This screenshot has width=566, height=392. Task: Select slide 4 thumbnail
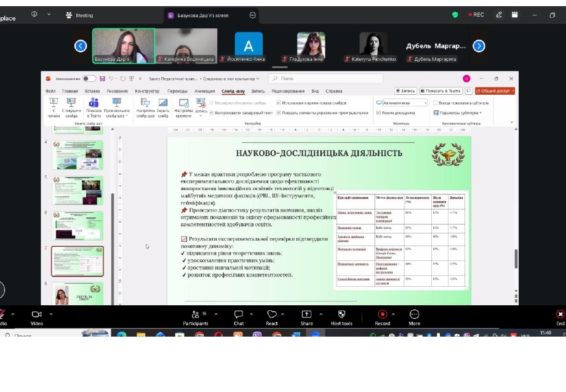pyautogui.click(x=78, y=155)
